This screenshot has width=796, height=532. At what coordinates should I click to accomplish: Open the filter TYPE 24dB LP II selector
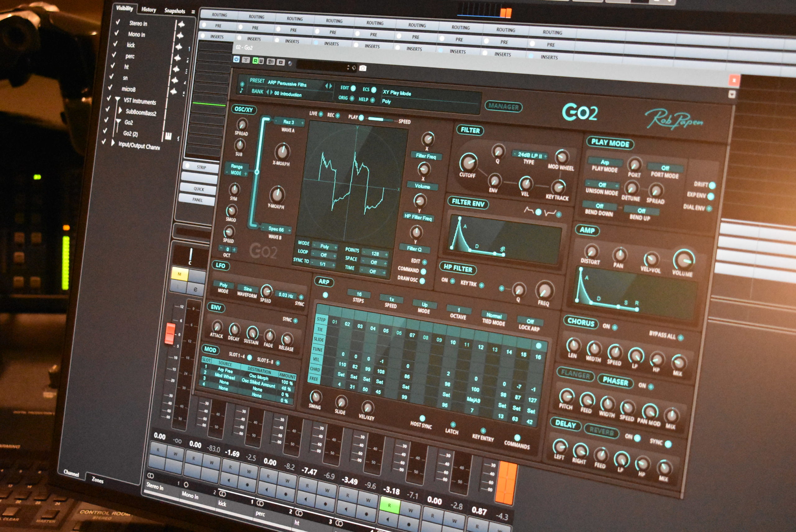click(530, 155)
